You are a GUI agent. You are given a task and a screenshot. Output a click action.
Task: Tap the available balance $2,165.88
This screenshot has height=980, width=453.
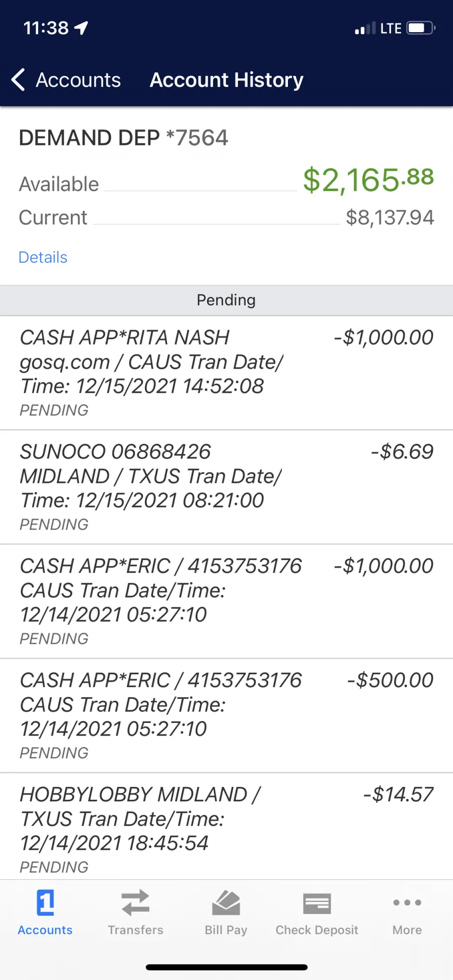click(x=368, y=180)
